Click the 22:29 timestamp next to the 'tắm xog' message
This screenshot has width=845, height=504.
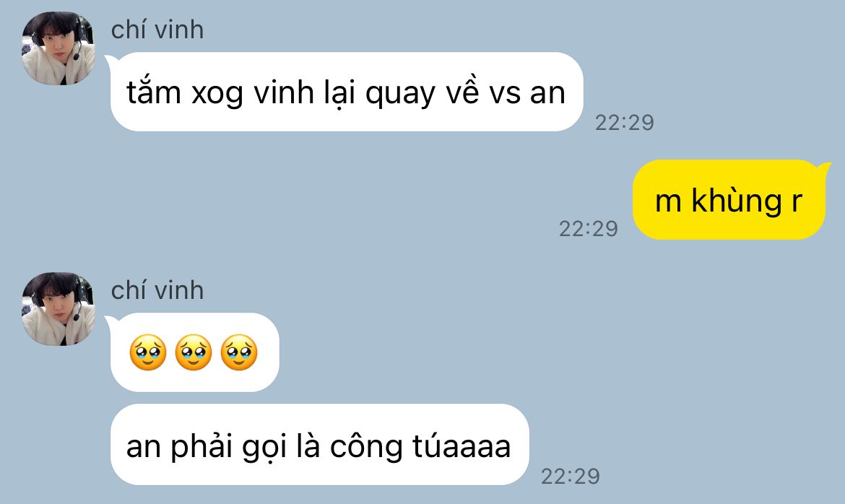625,123
